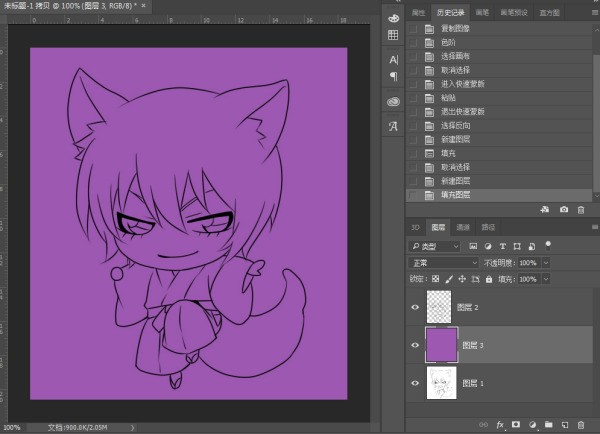Screen dimensions: 600x434
Task: Hide 图层 2 with its eye icon
Action: (415, 307)
